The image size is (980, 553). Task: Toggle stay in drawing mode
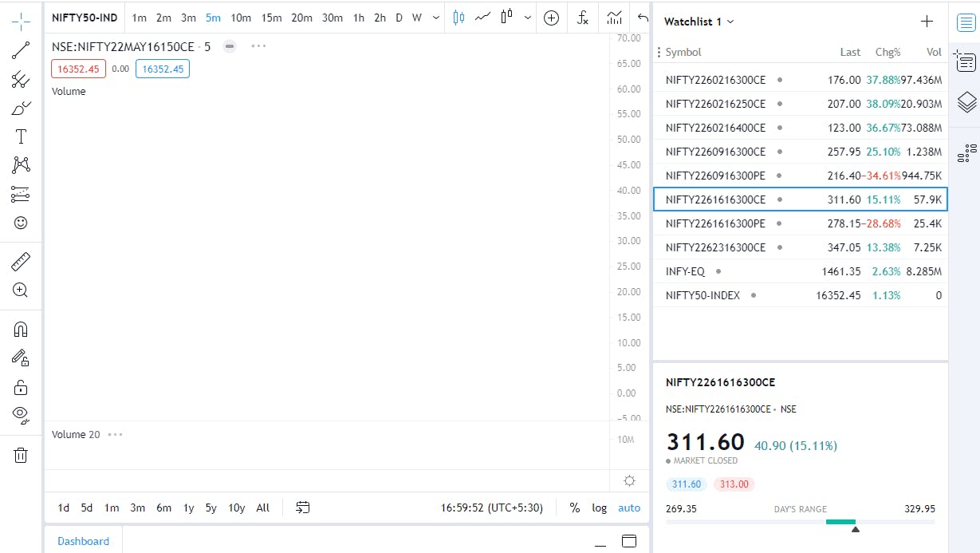(21, 357)
